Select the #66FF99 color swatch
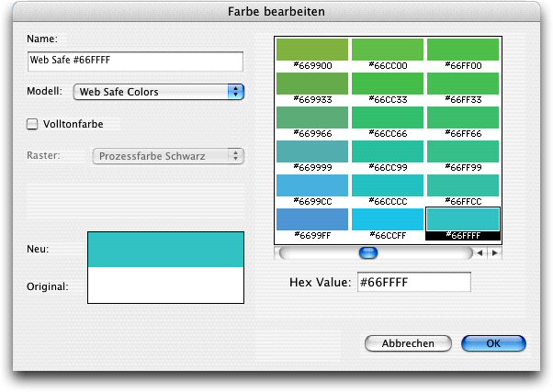Screen dimensions: 553x392 (x=463, y=151)
